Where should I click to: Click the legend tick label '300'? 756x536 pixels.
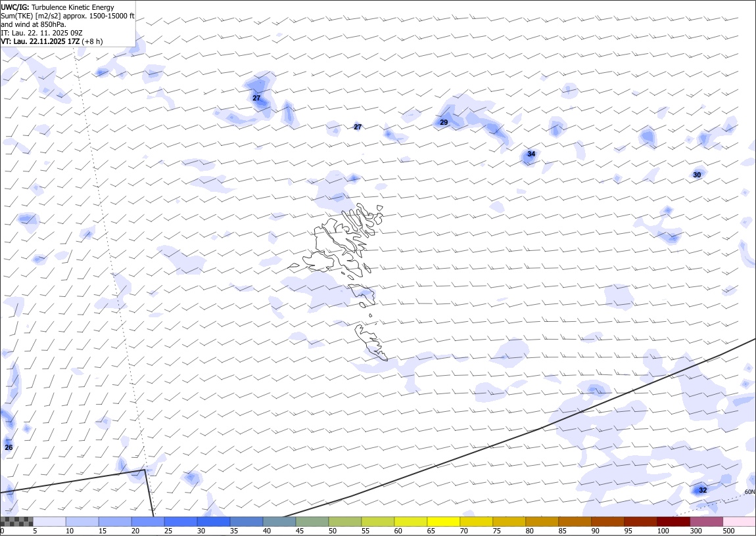(x=696, y=531)
